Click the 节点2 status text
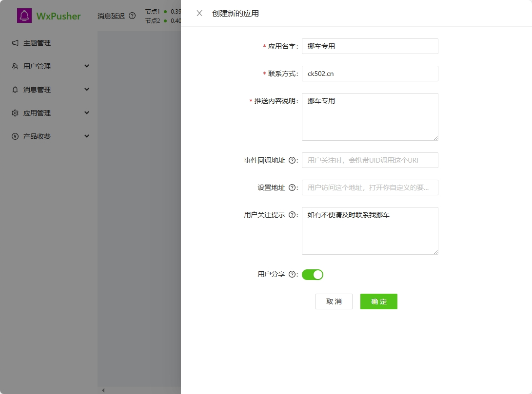The image size is (532, 394). click(x=152, y=20)
